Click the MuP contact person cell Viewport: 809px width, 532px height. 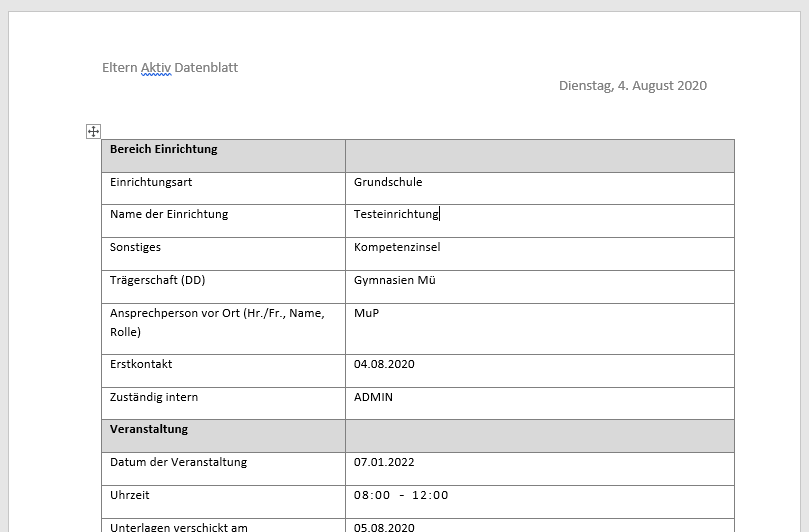540,329
